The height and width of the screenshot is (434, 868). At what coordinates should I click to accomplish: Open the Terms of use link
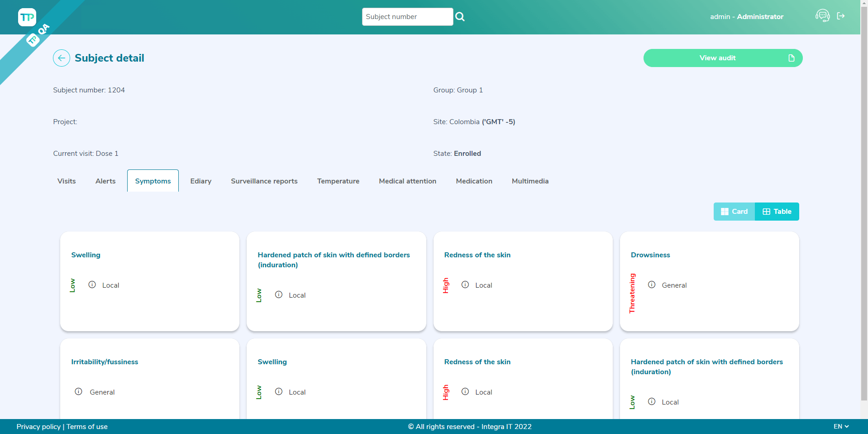(87, 426)
